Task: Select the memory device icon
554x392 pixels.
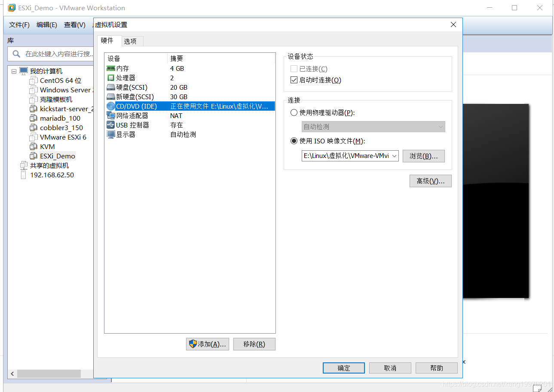Action: [110, 68]
